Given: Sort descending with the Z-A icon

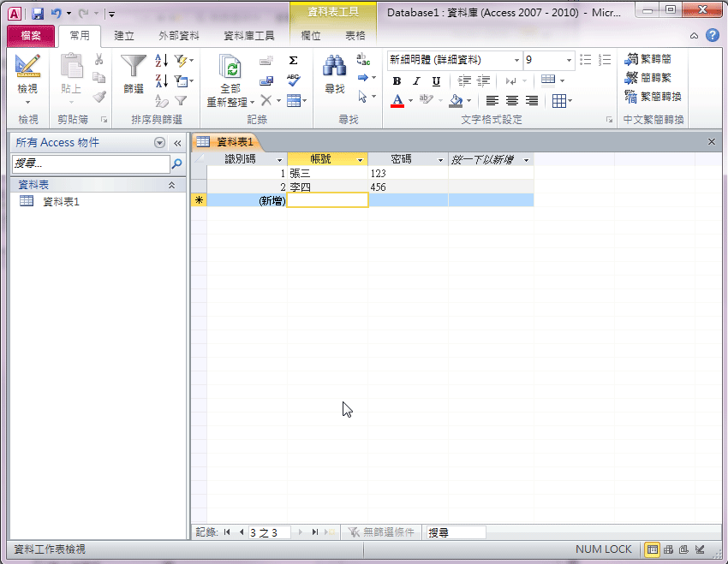Looking at the screenshot, I should 161,81.
